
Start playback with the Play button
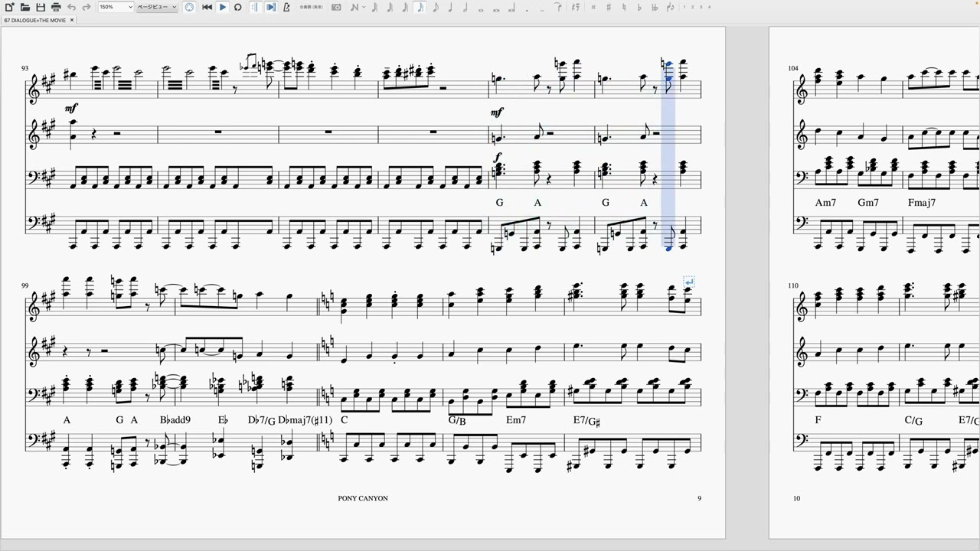223,7
